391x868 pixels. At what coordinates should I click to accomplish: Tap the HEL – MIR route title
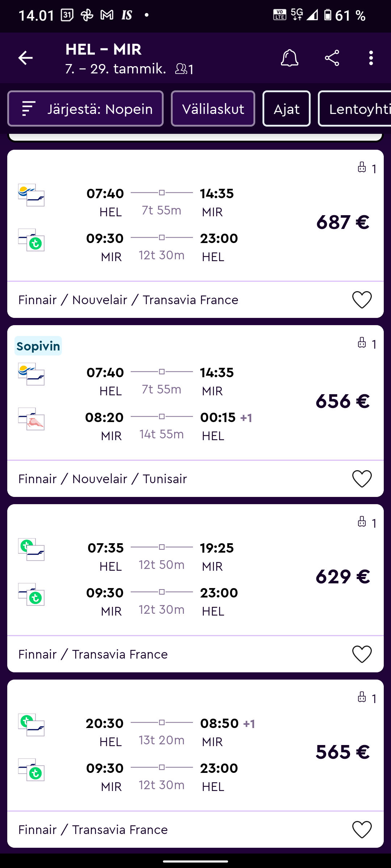[104, 50]
